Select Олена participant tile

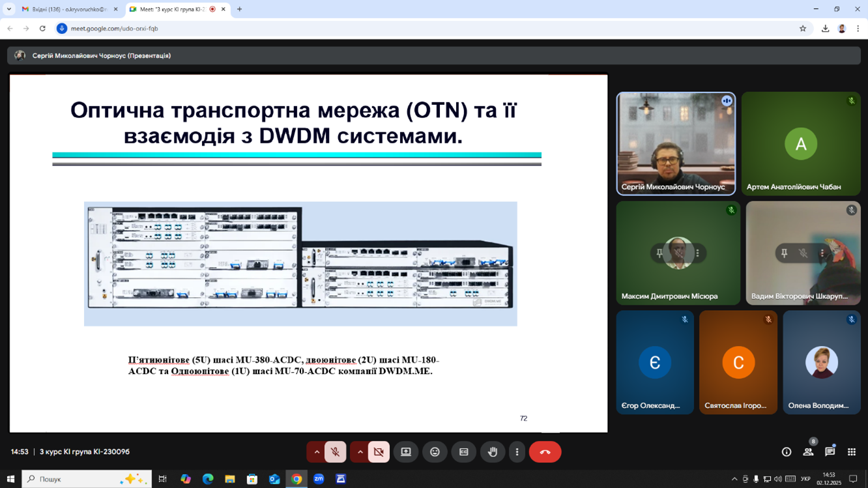(822, 362)
